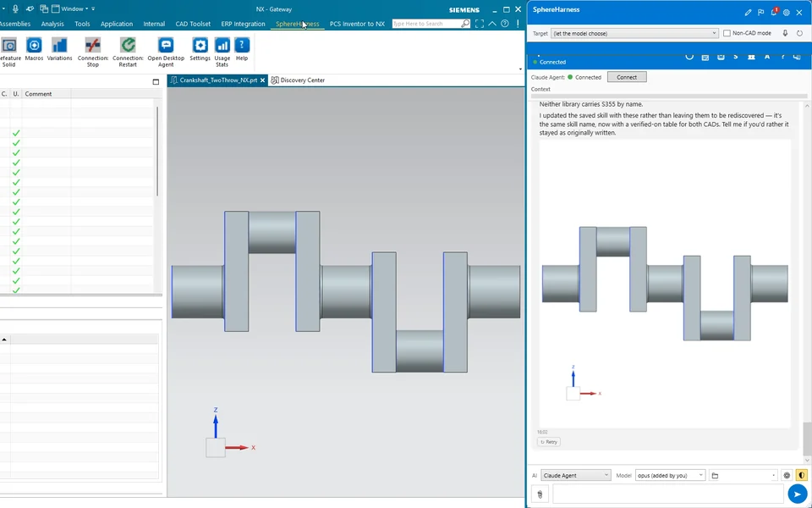Screen dimensions: 812x508
Task: Run the Defeature Solid tool
Action: (x=8, y=52)
